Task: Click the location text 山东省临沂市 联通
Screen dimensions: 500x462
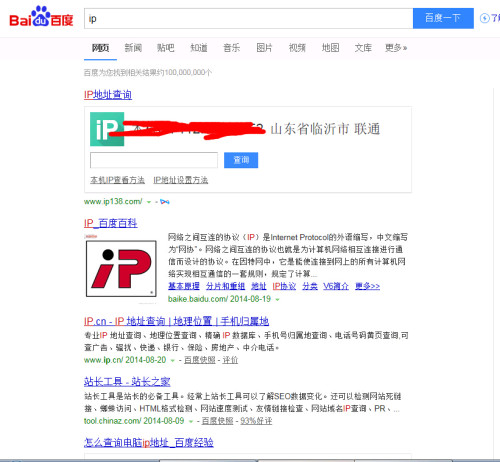Action: [325, 129]
